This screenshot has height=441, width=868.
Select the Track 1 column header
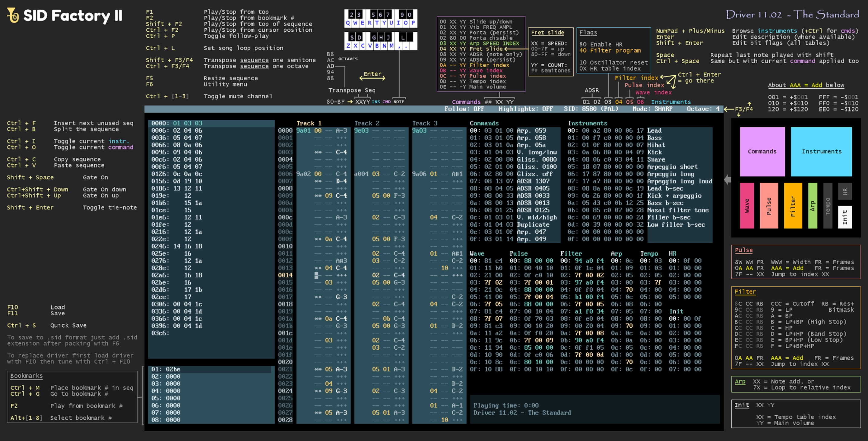click(309, 123)
